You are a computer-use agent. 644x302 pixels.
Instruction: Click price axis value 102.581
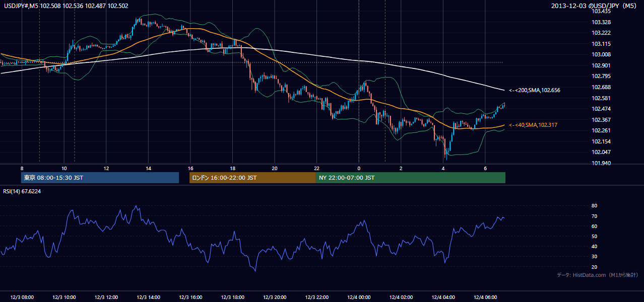pos(601,98)
